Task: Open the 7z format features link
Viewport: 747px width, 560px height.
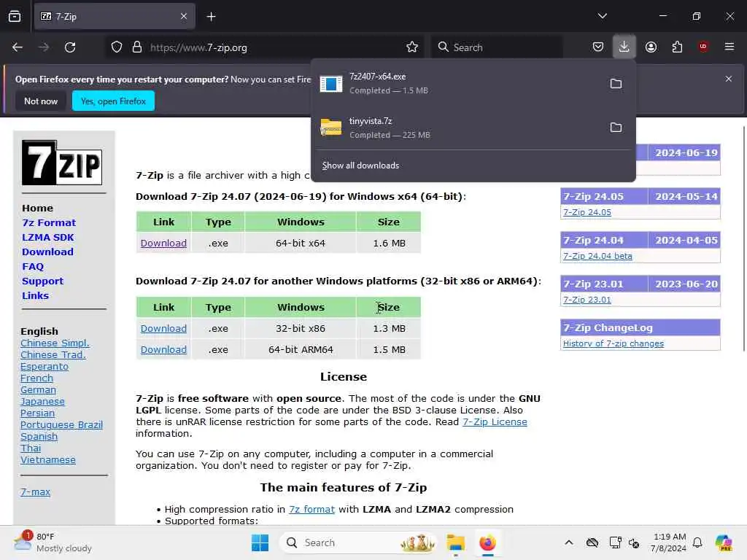Action: coord(311,510)
